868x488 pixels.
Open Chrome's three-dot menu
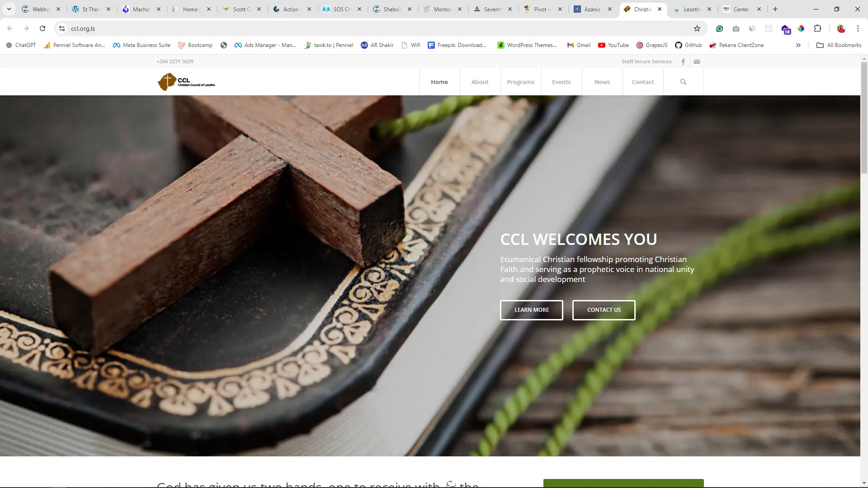(x=858, y=28)
